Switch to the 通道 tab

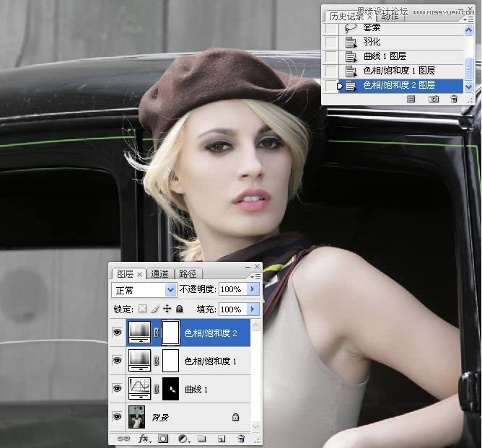(159, 273)
